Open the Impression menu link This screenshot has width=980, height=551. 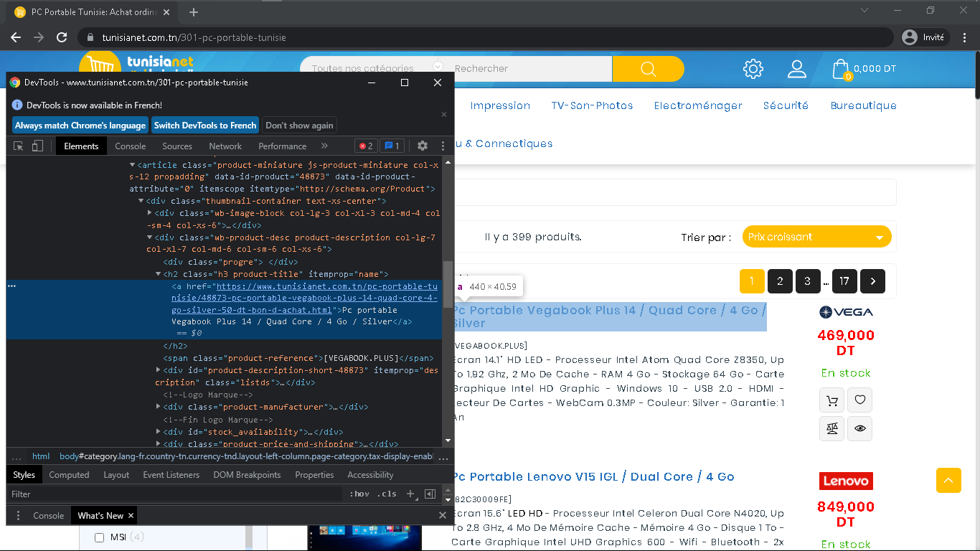[500, 105]
